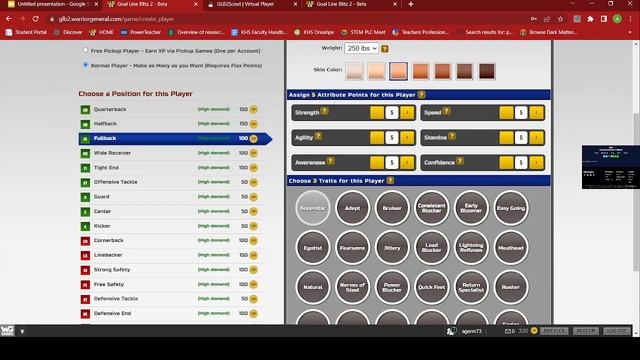
Task: Select the Egotist trait
Action: coord(313,248)
